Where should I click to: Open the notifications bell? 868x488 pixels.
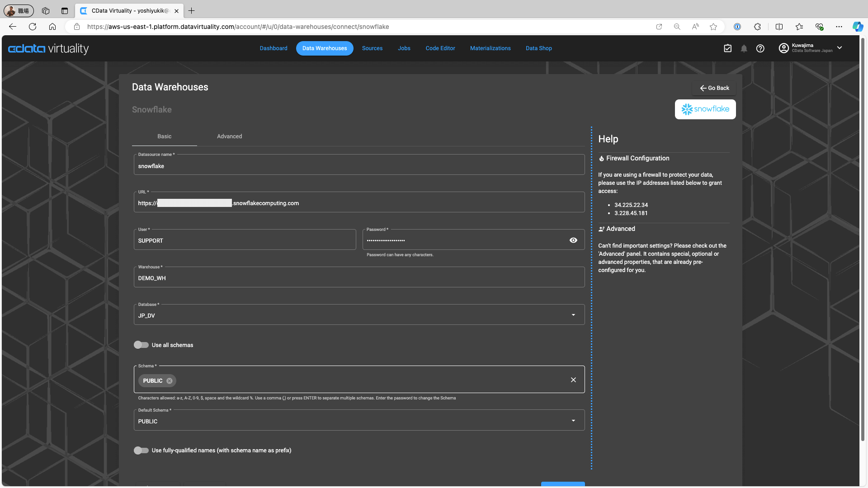pyautogui.click(x=744, y=48)
